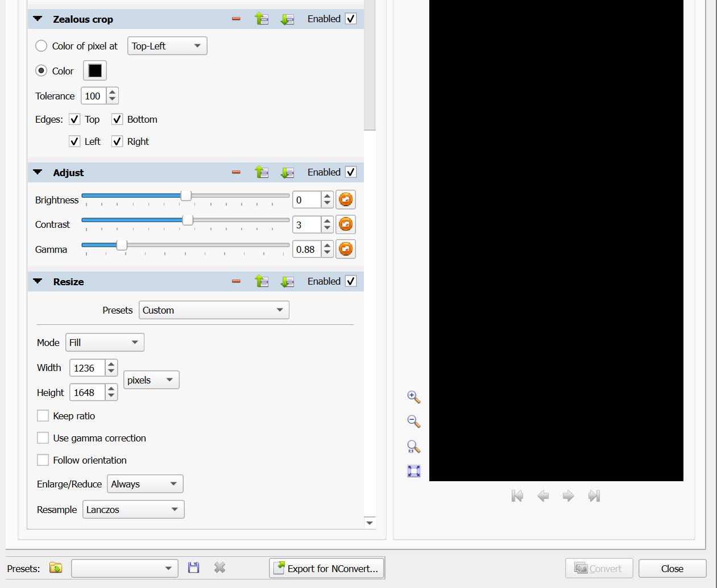
Task: Open the Resize Mode dropdown
Action: (x=105, y=343)
